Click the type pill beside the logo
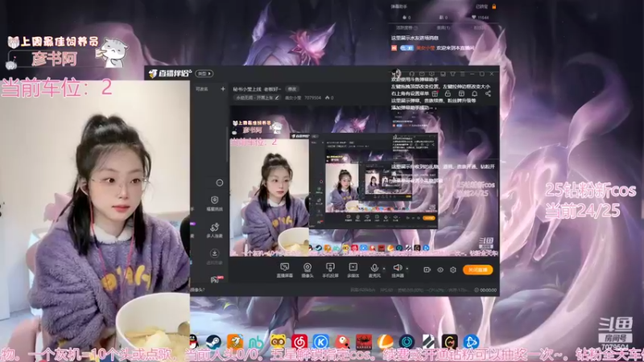 pos(204,73)
